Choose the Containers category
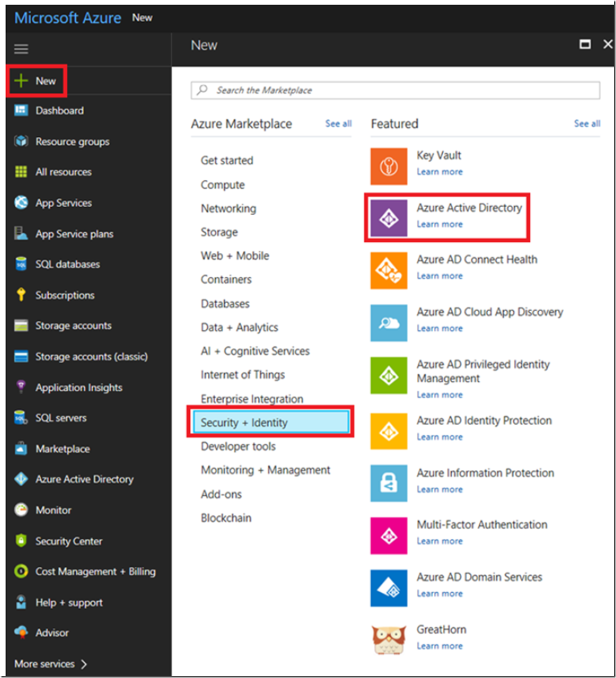The width and height of the screenshot is (616, 678). pyautogui.click(x=226, y=280)
